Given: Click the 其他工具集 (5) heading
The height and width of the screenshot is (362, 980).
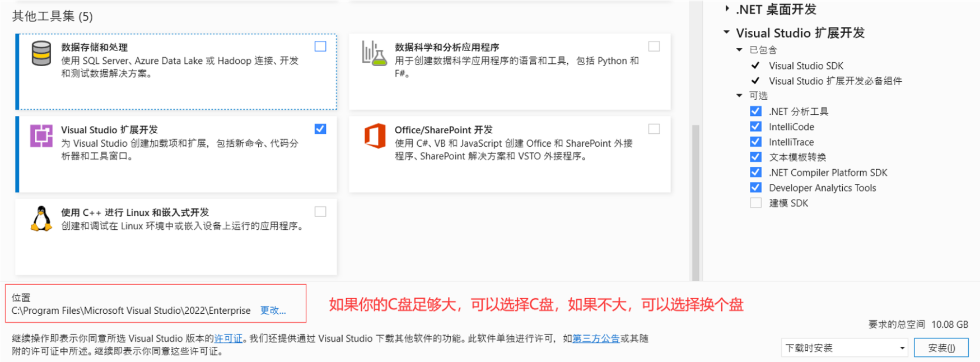Looking at the screenshot, I should [x=53, y=16].
